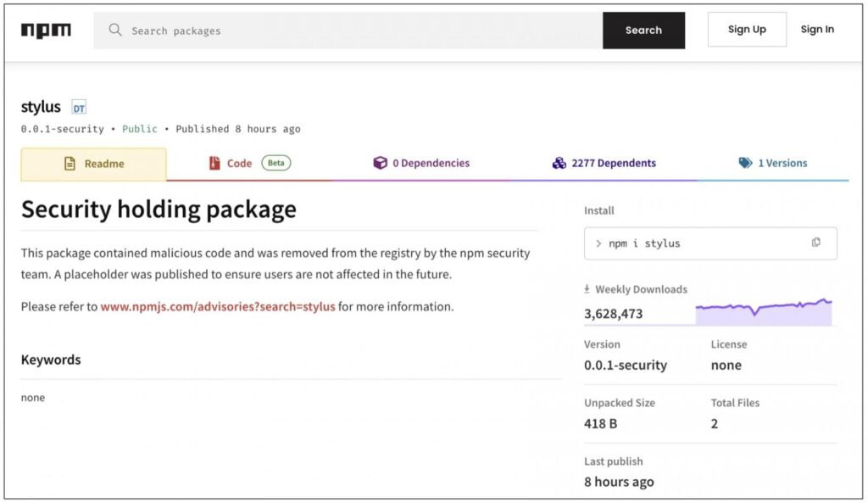Click the magnifying glass search icon

coord(115,30)
